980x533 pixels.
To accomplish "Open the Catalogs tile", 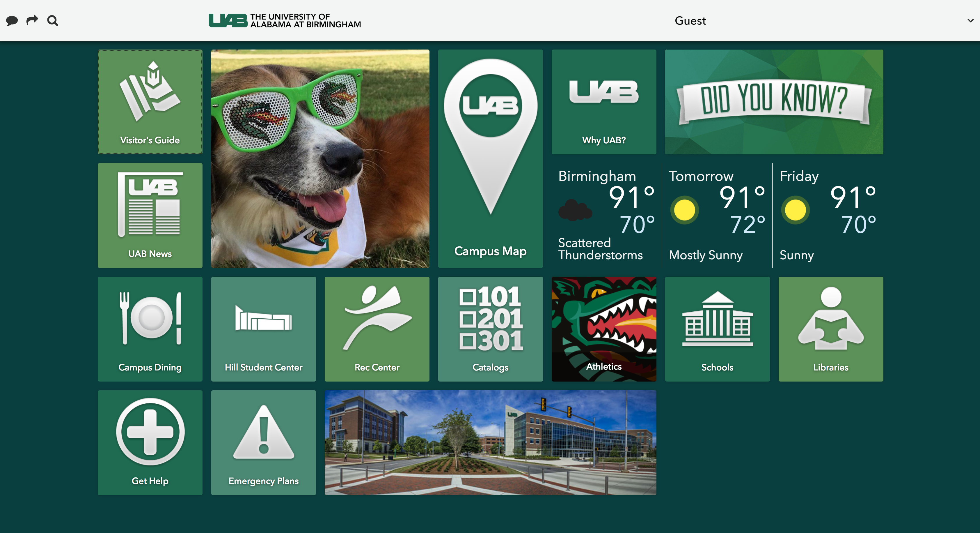I will click(490, 329).
